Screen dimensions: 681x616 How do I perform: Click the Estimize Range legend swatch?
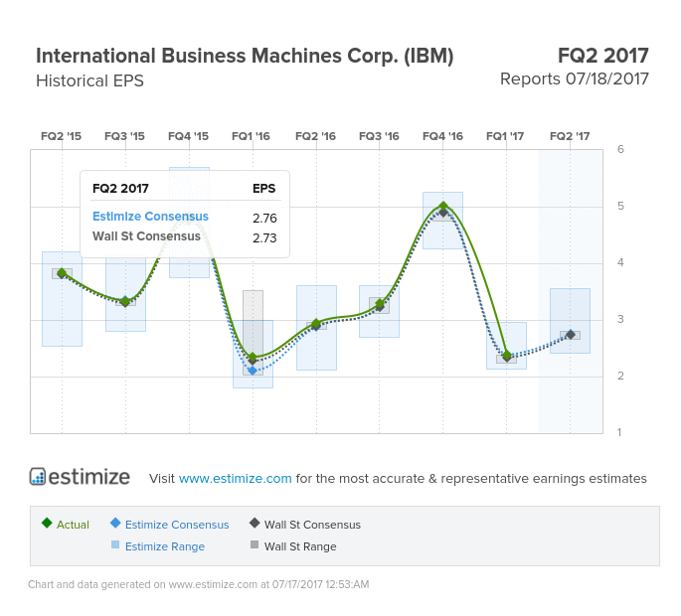coord(115,544)
